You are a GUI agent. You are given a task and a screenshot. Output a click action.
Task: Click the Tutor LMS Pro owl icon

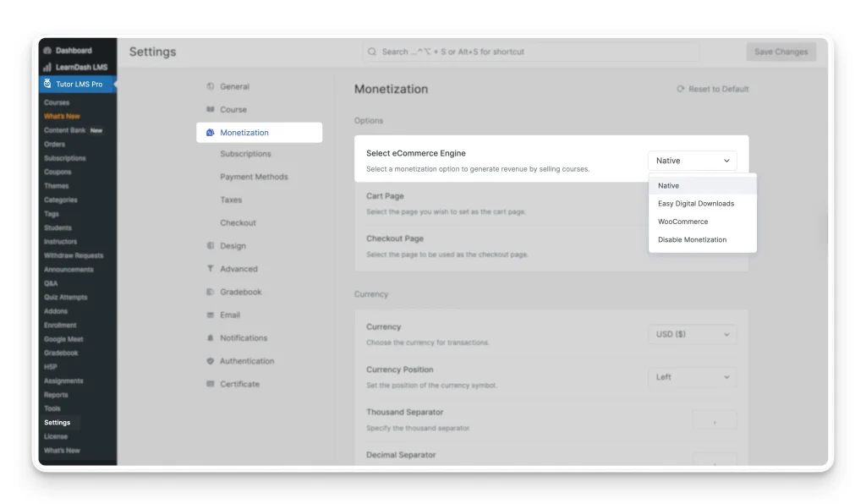pyautogui.click(x=47, y=84)
